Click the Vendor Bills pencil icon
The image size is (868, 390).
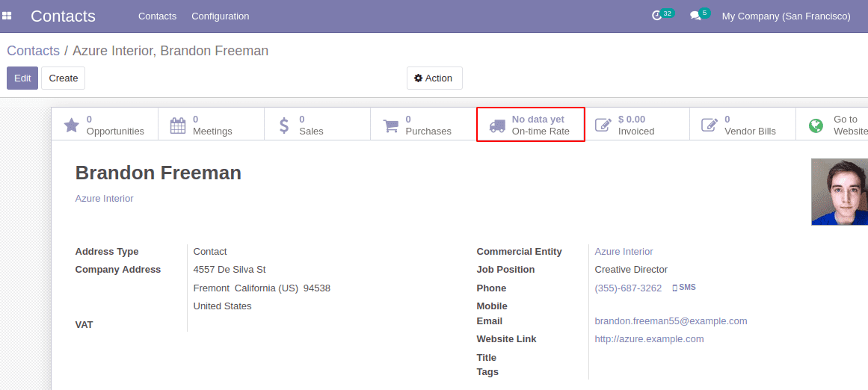(709, 125)
